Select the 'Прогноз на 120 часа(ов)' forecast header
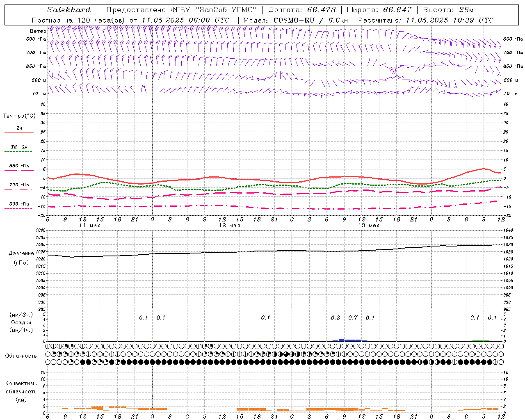The height and width of the screenshot is (420, 525). pyautogui.click(x=79, y=20)
